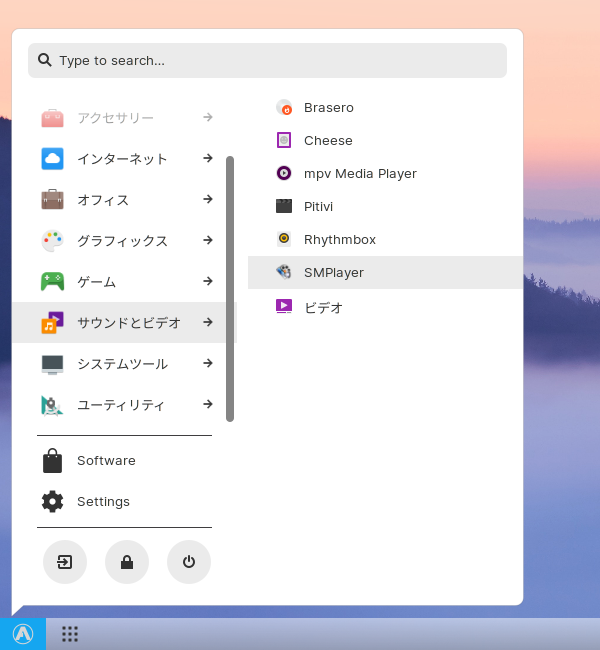Image resolution: width=600 pixels, height=650 pixels.
Task: Click the Zorin start menu button
Action: 23,634
